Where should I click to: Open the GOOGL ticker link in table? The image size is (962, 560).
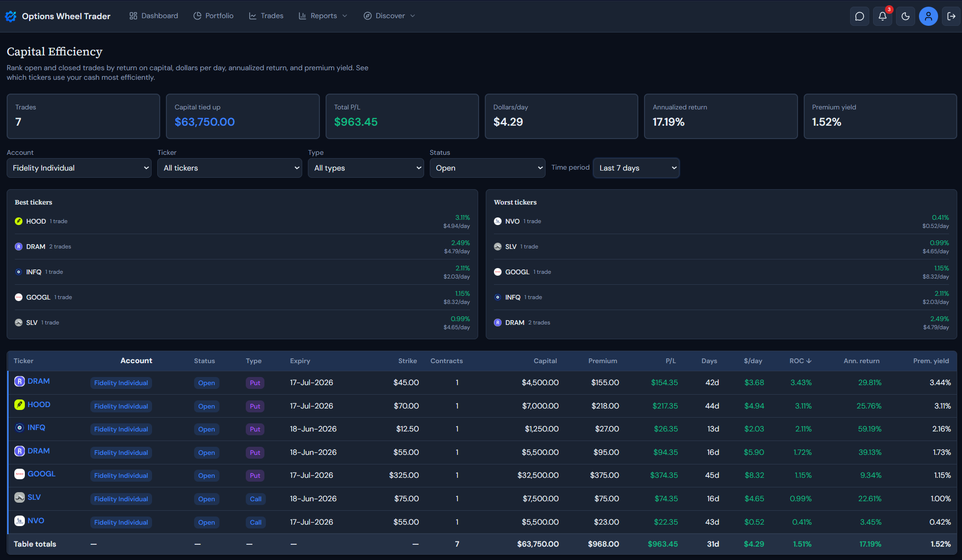pyautogui.click(x=42, y=474)
